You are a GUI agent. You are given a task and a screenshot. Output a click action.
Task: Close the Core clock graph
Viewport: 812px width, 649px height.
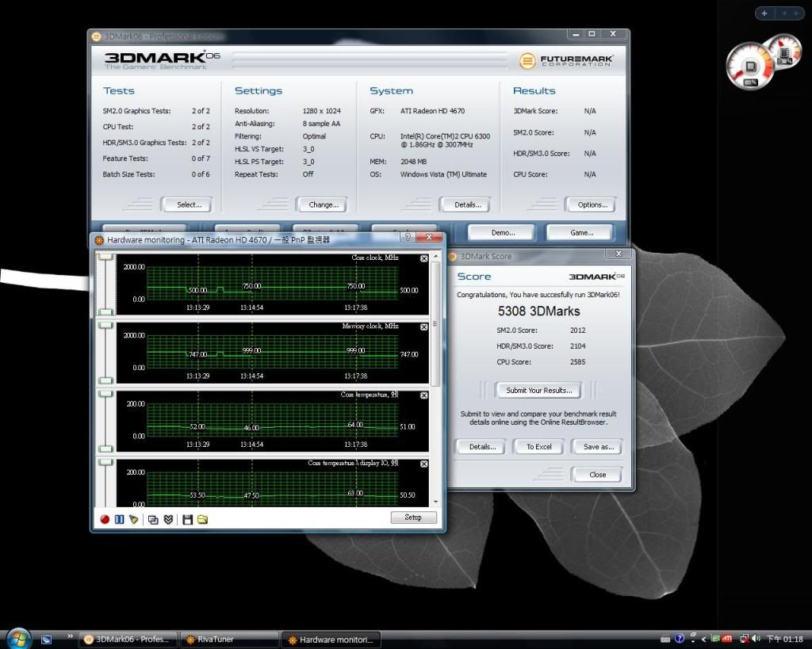424,258
